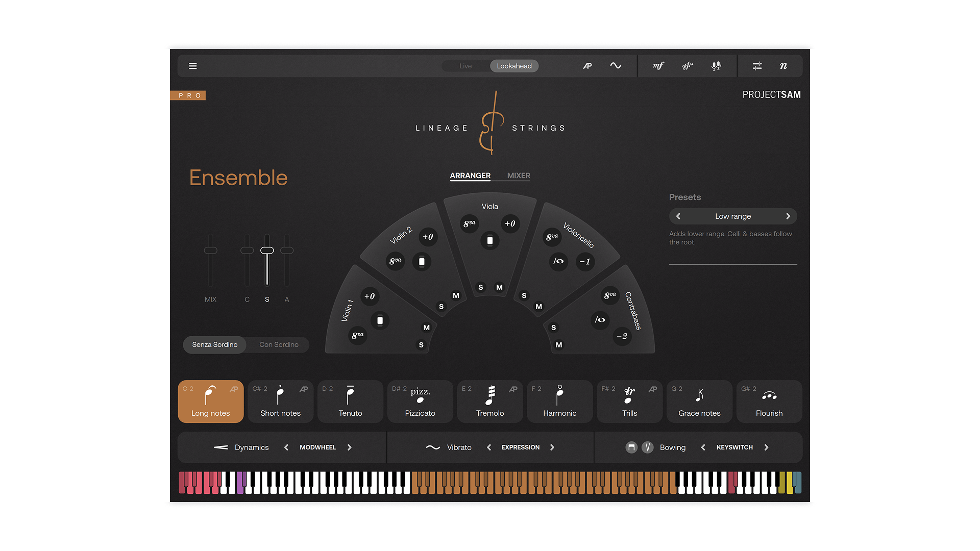The height and width of the screenshot is (551, 980).
Task: Click the trill settings toolbar icon
Action: tap(688, 66)
